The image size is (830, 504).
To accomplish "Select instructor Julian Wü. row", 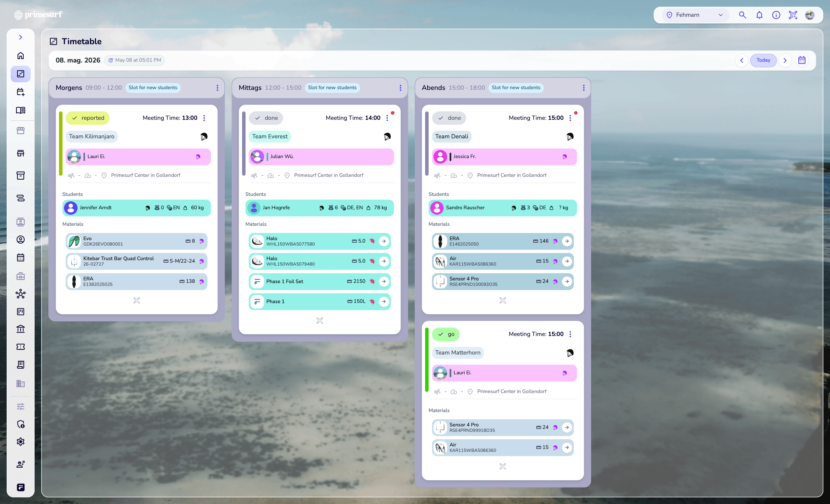I will [x=321, y=157].
